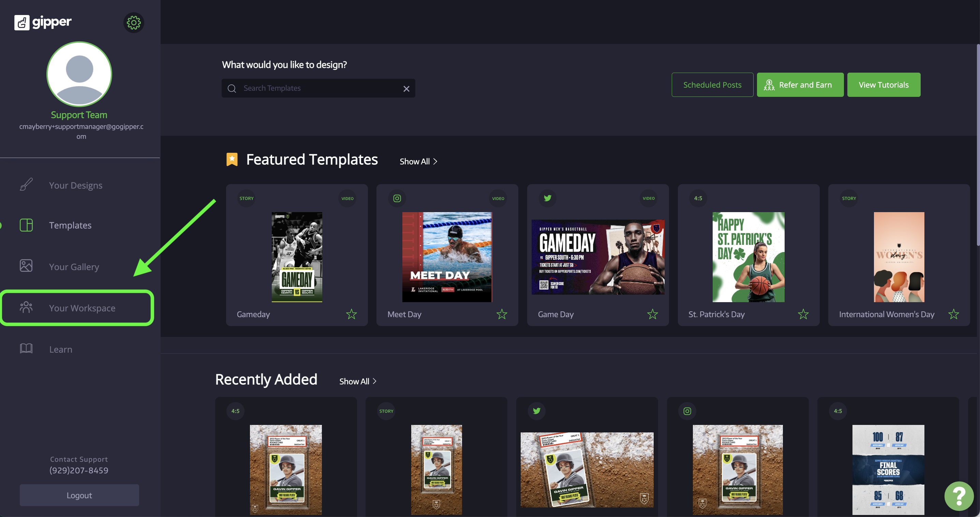Image resolution: width=980 pixels, height=517 pixels.
Task: Click the VIDEO badge on Game Day card
Action: click(649, 198)
